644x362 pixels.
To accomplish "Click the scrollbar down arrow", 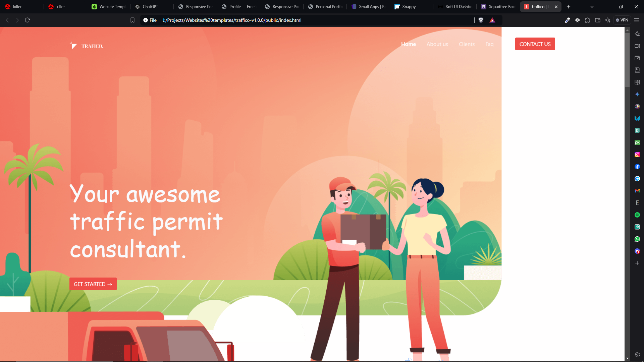I will (x=627, y=358).
